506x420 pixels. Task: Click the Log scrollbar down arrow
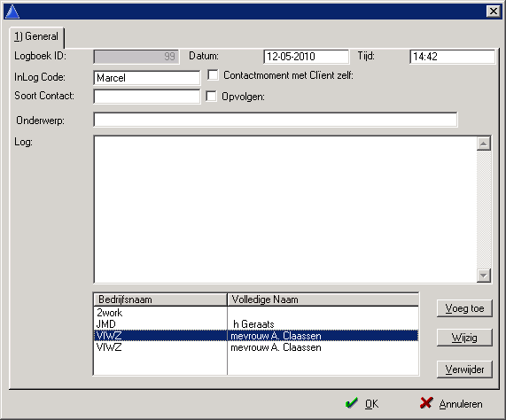pos(484,276)
